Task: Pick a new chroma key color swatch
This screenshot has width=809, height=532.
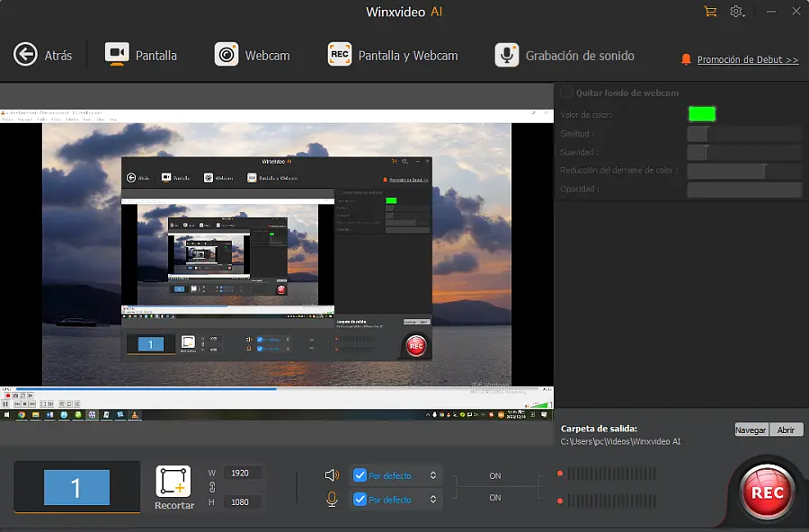Action: [x=702, y=113]
